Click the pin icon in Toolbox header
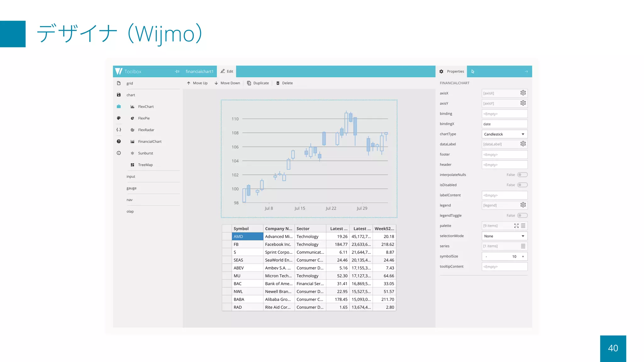 (x=177, y=72)
